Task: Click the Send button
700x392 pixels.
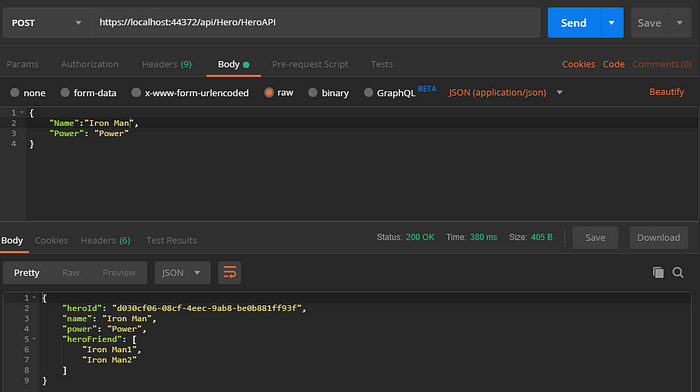Action: tap(573, 23)
